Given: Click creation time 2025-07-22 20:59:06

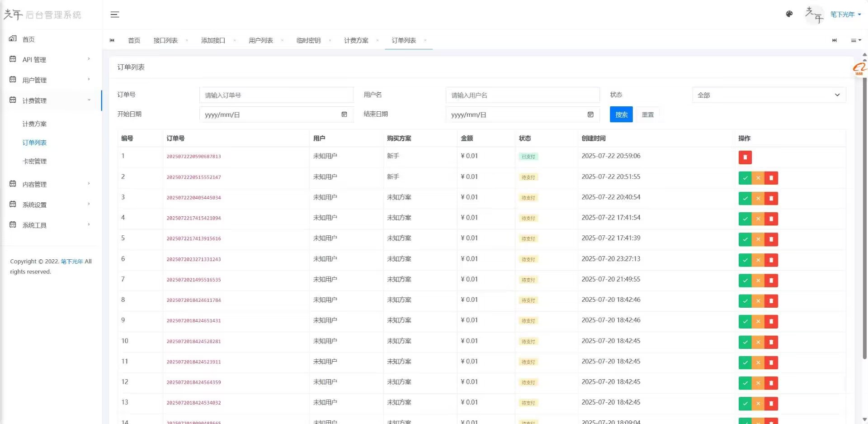Looking at the screenshot, I should pyautogui.click(x=611, y=156).
